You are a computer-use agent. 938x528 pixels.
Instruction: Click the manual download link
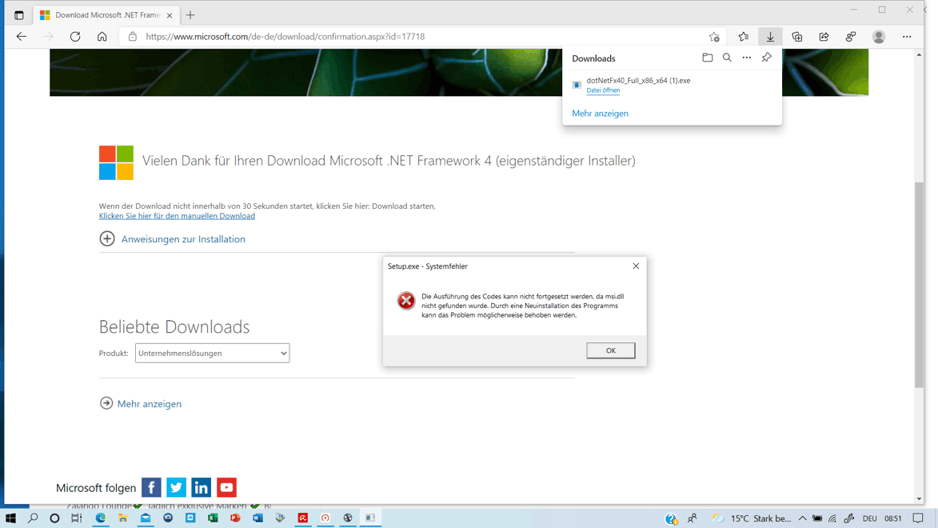pyautogui.click(x=176, y=216)
